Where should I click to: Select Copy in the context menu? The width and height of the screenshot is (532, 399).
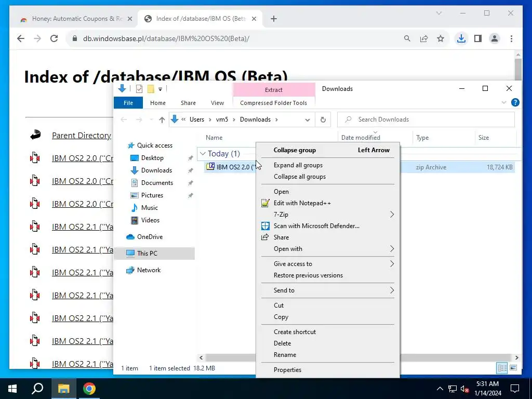click(328, 316)
